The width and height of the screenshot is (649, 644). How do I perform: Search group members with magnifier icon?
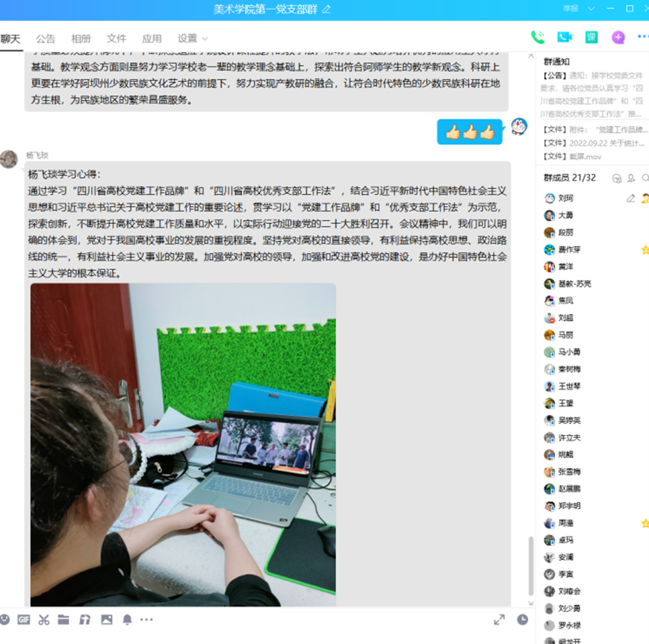pos(645,178)
